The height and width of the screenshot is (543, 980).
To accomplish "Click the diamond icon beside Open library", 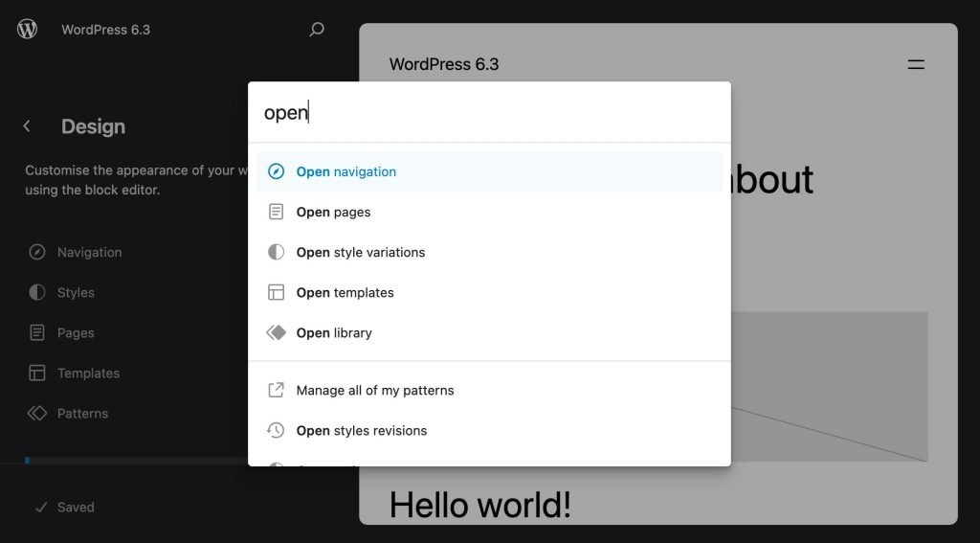I will pyautogui.click(x=276, y=333).
